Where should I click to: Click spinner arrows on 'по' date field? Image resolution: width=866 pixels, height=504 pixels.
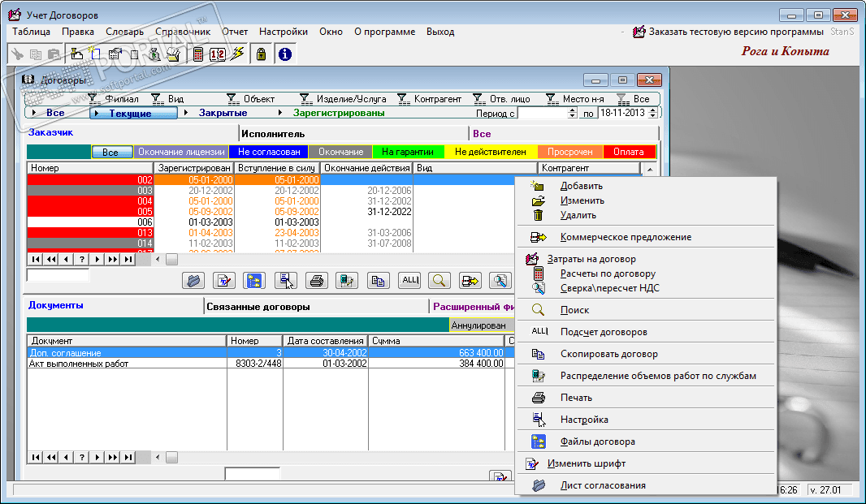coord(652,114)
